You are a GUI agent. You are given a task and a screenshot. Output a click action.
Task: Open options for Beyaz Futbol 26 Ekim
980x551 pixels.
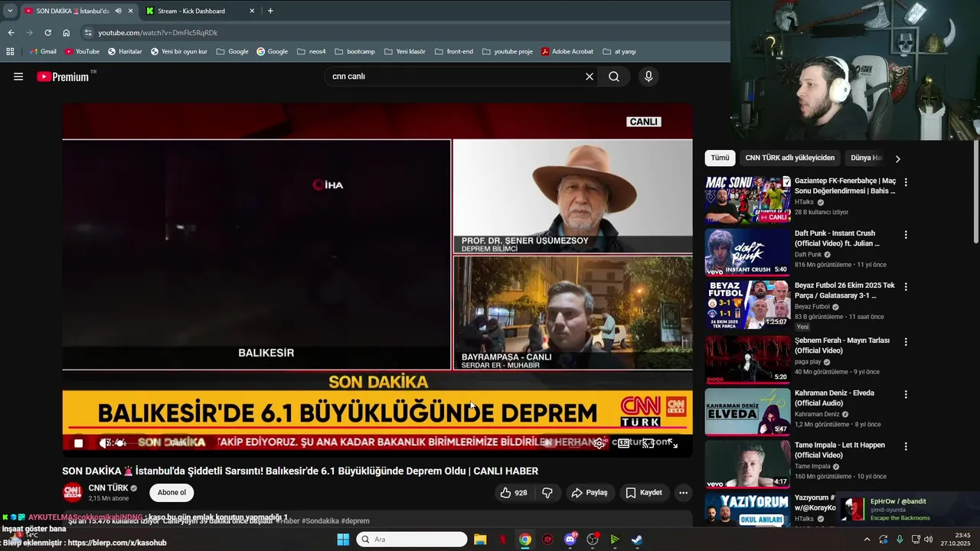coord(906,286)
